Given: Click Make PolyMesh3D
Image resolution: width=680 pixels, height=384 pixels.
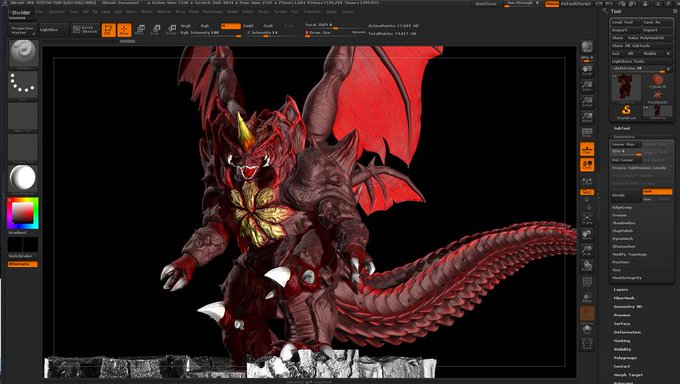Looking at the screenshot, I should [x=649, y=38].
